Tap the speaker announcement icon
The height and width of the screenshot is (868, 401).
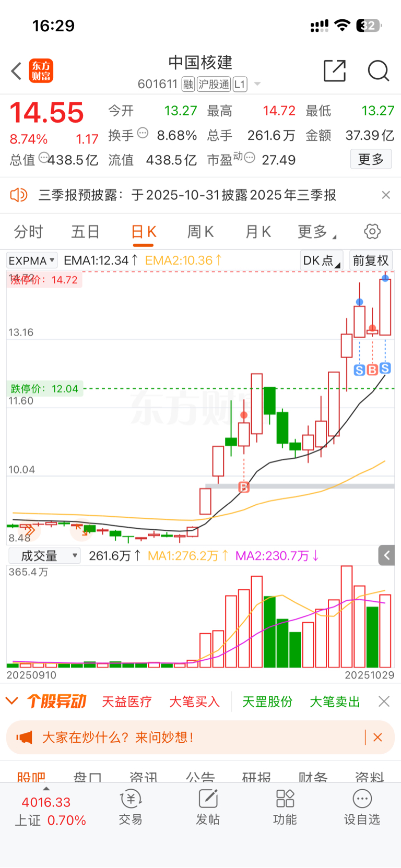click(19, 195)
